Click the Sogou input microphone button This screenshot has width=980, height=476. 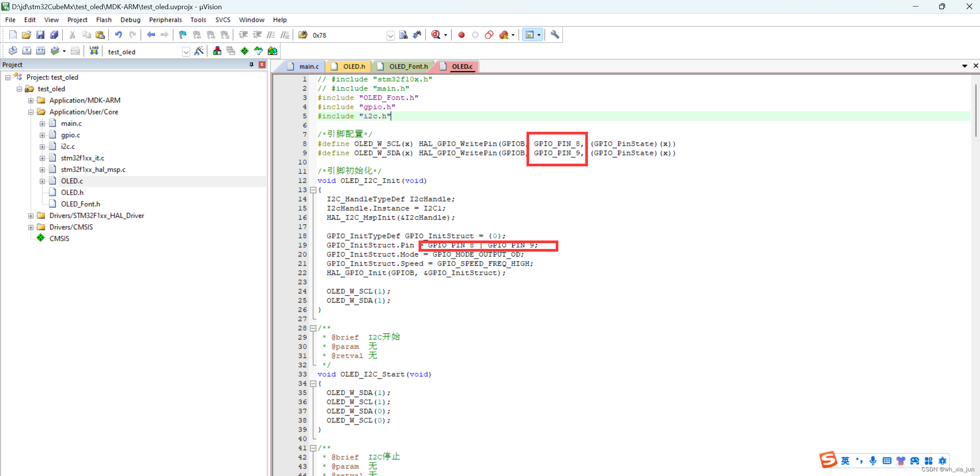point(873,461)
